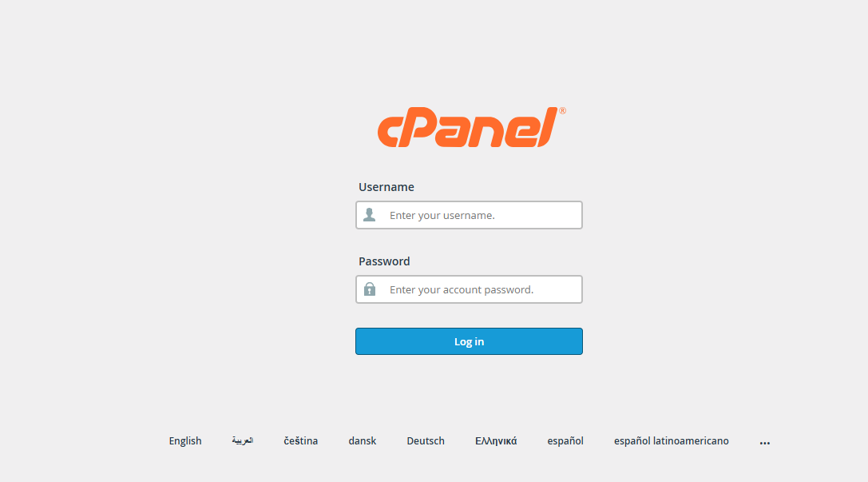
Task: Switch language to español
Action: click(565, 441)
